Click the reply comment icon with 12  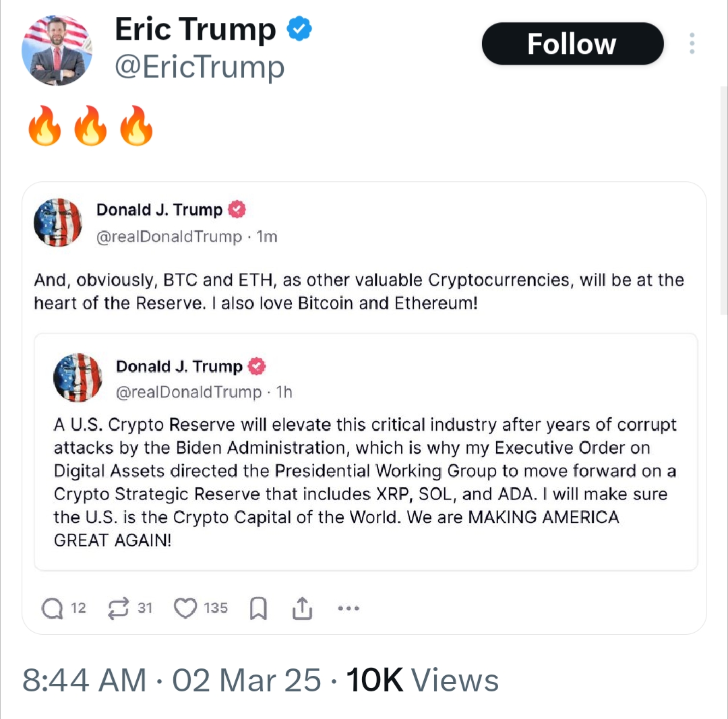pyautogui.click(x=53, y=608)
